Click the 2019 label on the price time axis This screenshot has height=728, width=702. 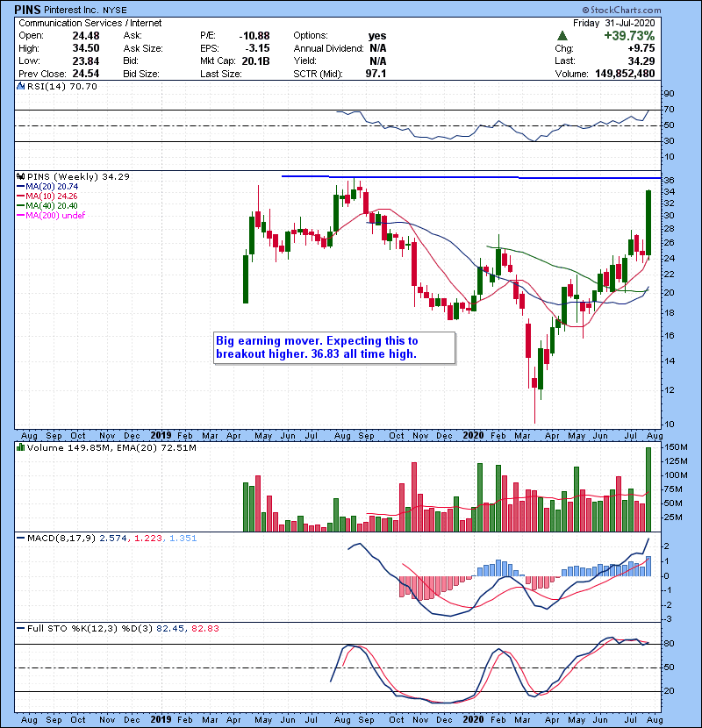pos(161,436)
